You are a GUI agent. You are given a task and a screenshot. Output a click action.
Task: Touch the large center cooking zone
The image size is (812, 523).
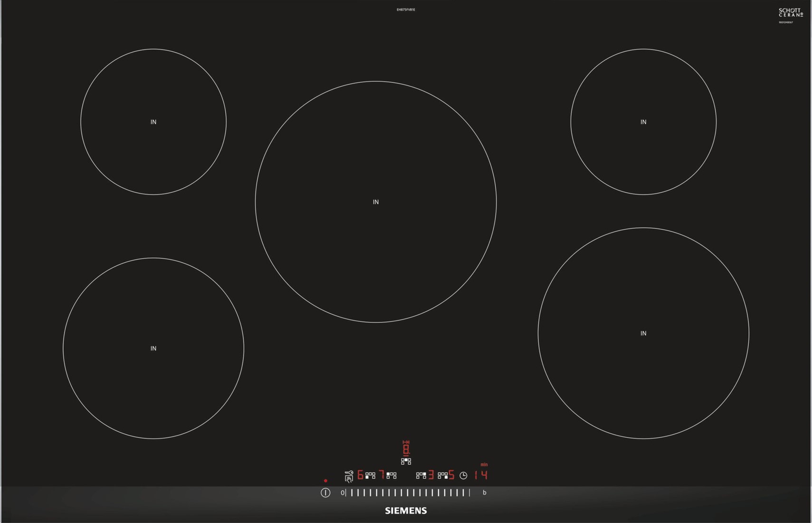(x=376, y=202)
